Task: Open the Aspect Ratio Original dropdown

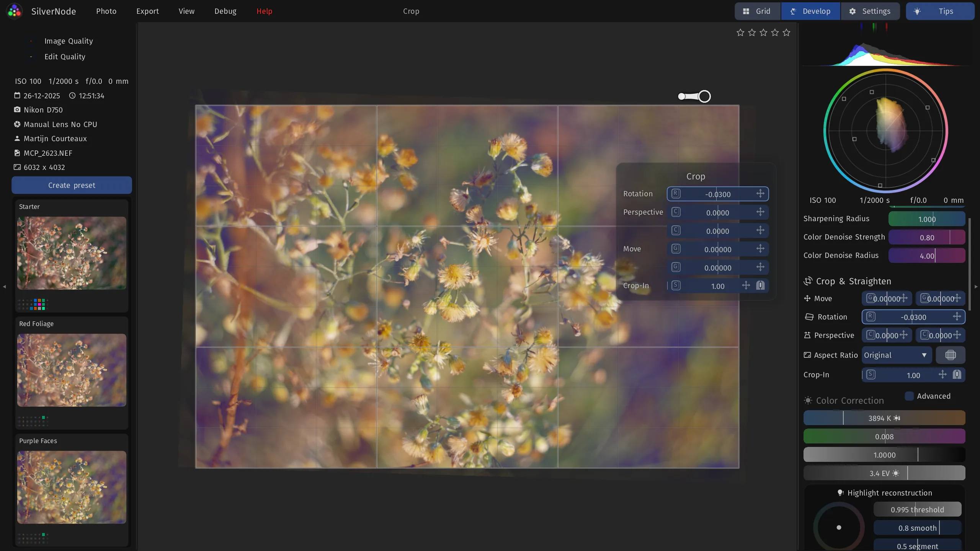Action: (x=897, y=355)
